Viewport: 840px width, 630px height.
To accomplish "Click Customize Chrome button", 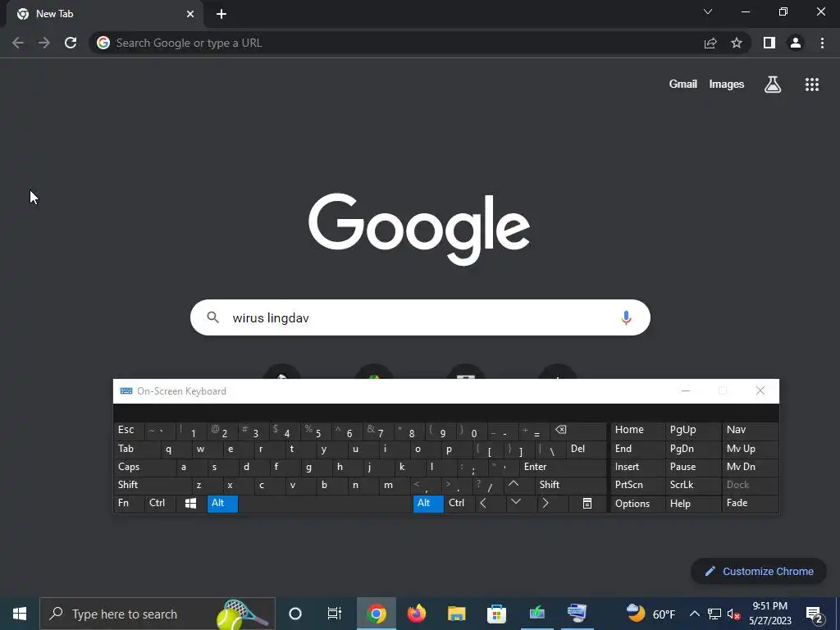I will (759, 571).
